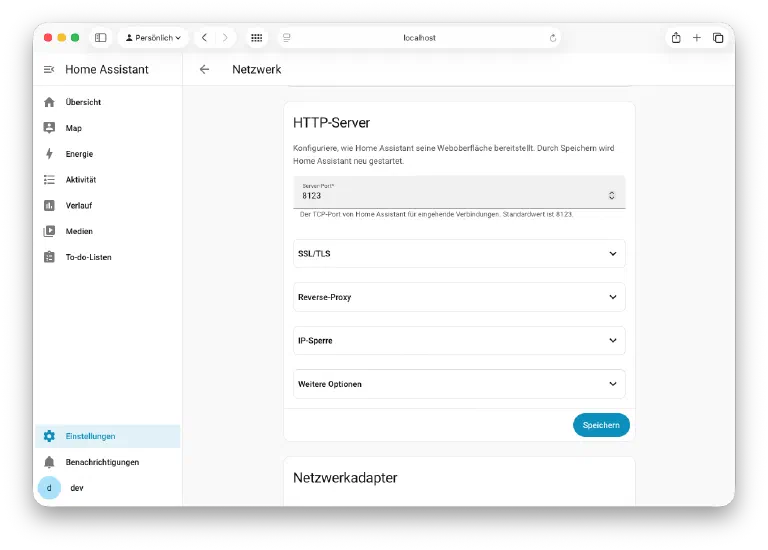Click the Server-Port input field
Screen dimensions: 768x550
click(x=459, y=192)
